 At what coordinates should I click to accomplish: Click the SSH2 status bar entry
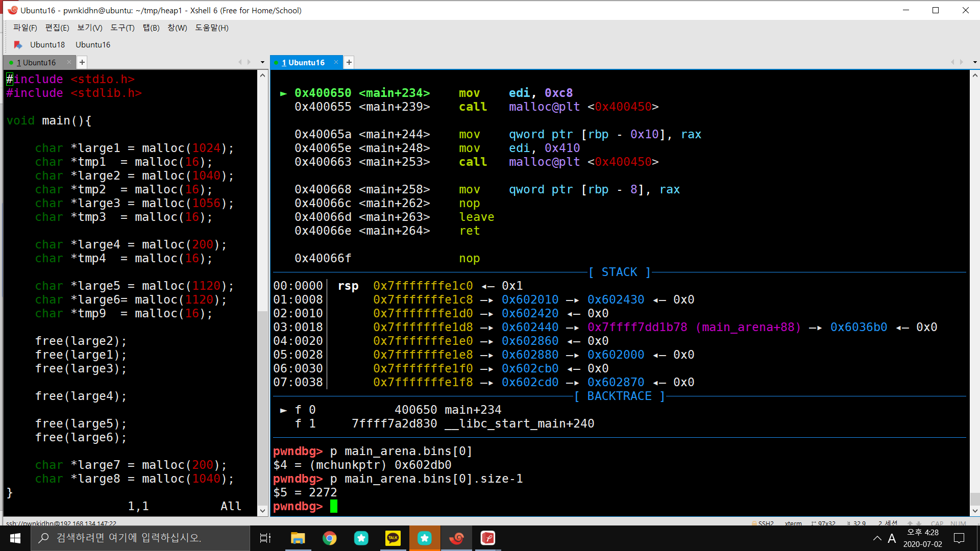click(763, 523)
